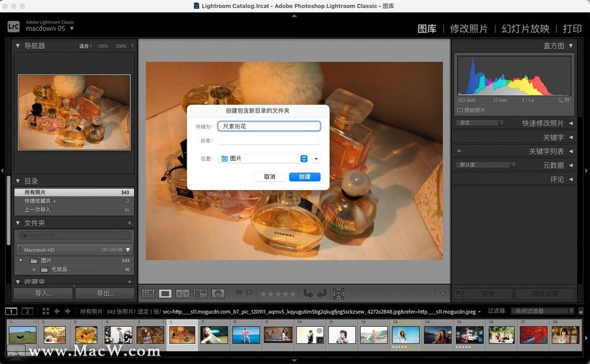Screen dimensions: 590x364
Task: Open the 位置 folder dropdown
Action: 263,159
